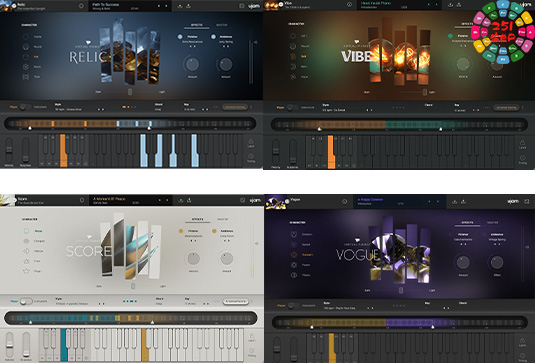The image size is (535, 363).
Task: Click the ujam logo in Relic
Action: [x=254, y=6]
